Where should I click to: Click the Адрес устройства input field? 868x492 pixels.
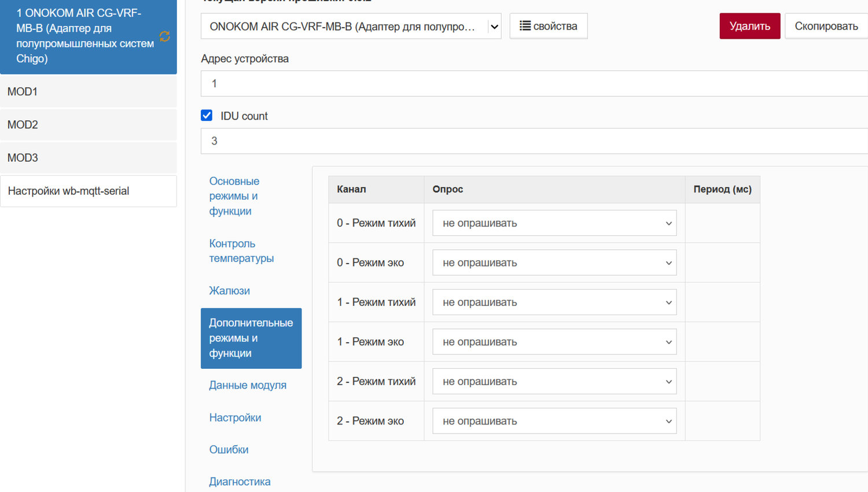click(532, 84)
